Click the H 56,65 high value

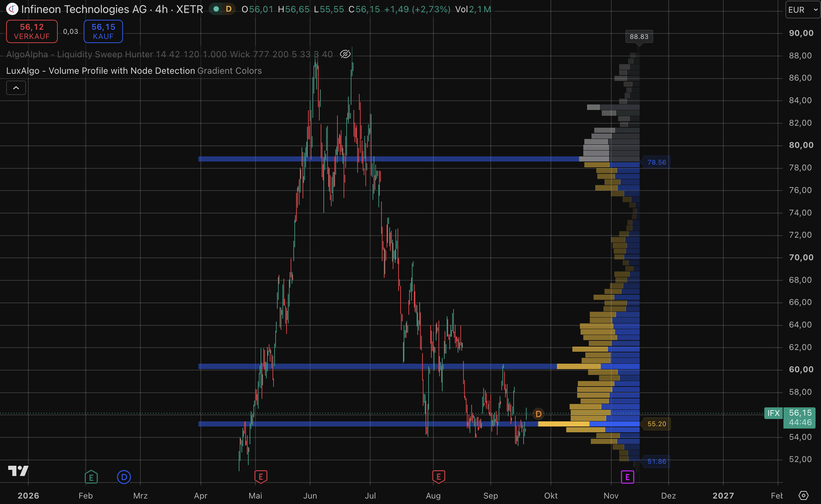click(294, 9)
